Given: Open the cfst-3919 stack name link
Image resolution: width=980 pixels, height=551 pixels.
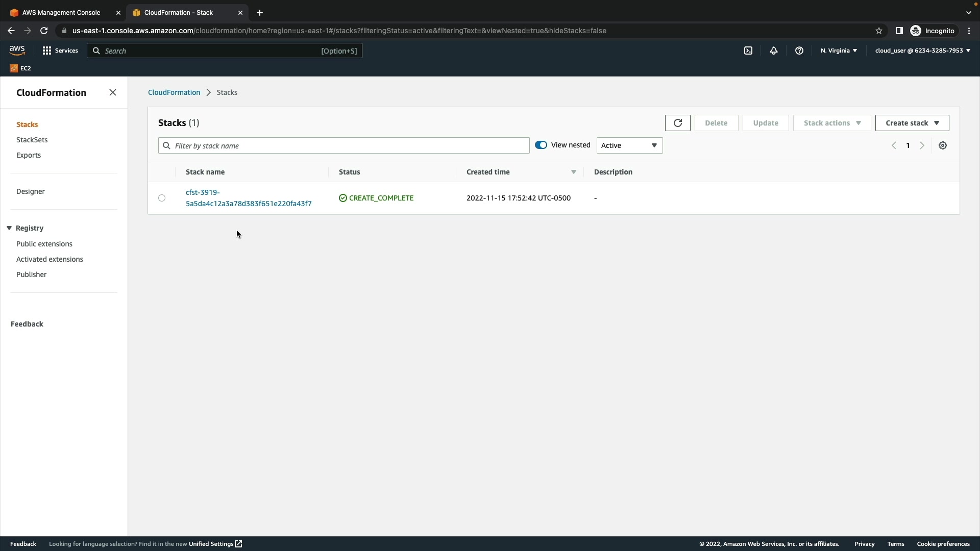Looking at the screenshot, I should (248, 198).
